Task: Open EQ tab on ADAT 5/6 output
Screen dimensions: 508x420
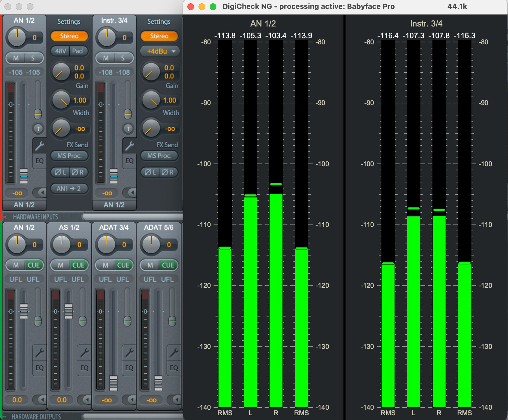Action: (174, 368)
